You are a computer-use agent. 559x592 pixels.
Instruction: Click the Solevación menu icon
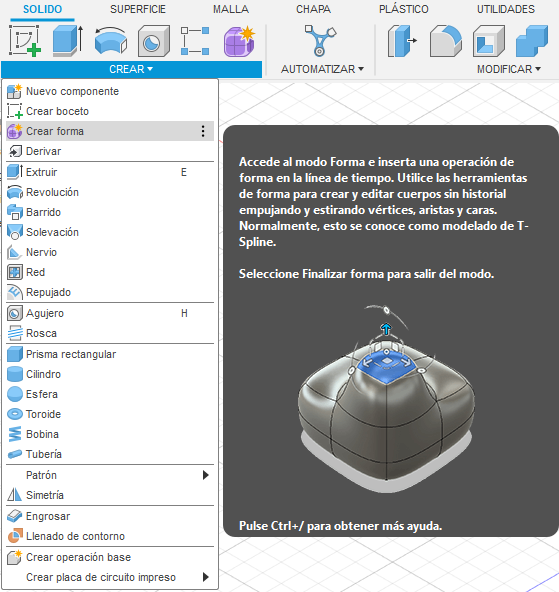tap(15, 232)
